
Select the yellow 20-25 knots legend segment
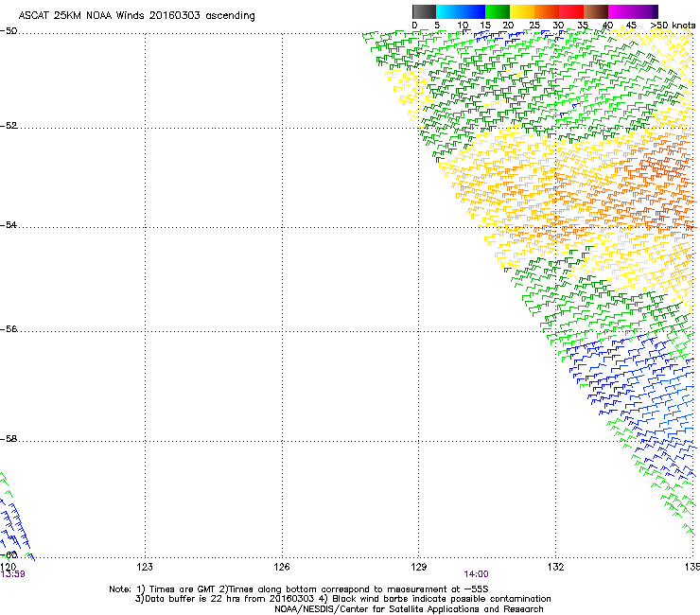click(522, 11)
